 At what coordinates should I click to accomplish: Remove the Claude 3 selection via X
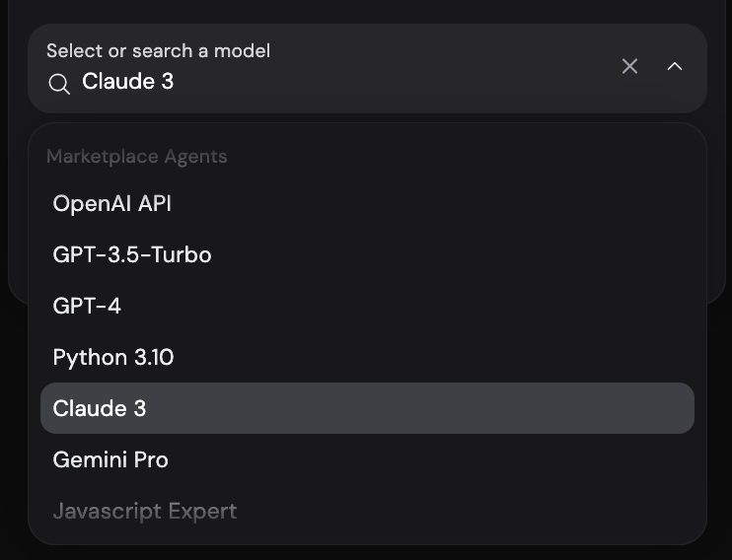(629, 66)
